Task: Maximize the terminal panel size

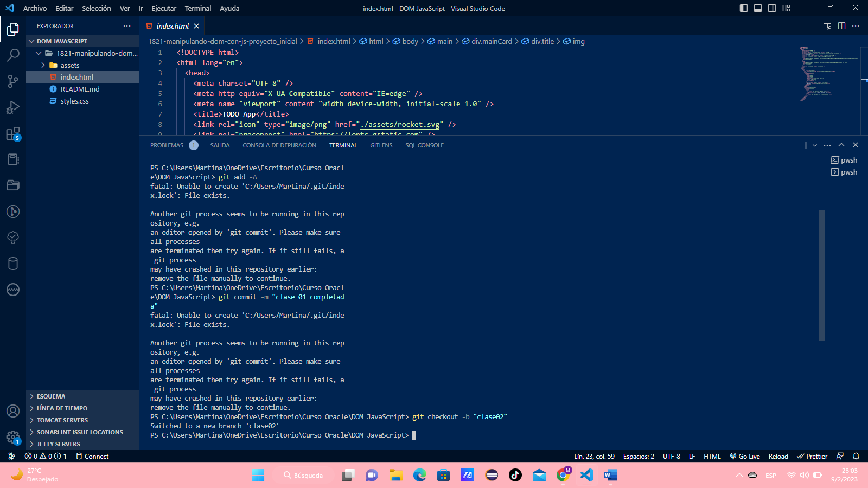Action: [841, 145]
